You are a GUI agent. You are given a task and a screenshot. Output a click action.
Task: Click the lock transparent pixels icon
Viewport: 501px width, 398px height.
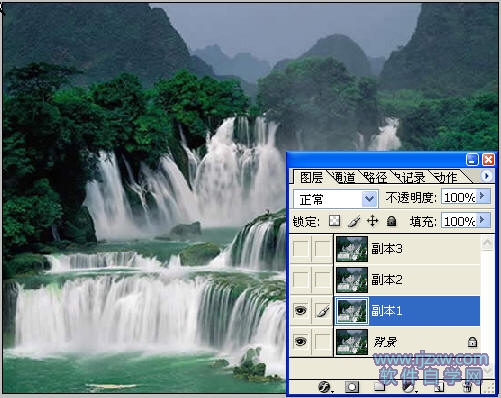334,221
